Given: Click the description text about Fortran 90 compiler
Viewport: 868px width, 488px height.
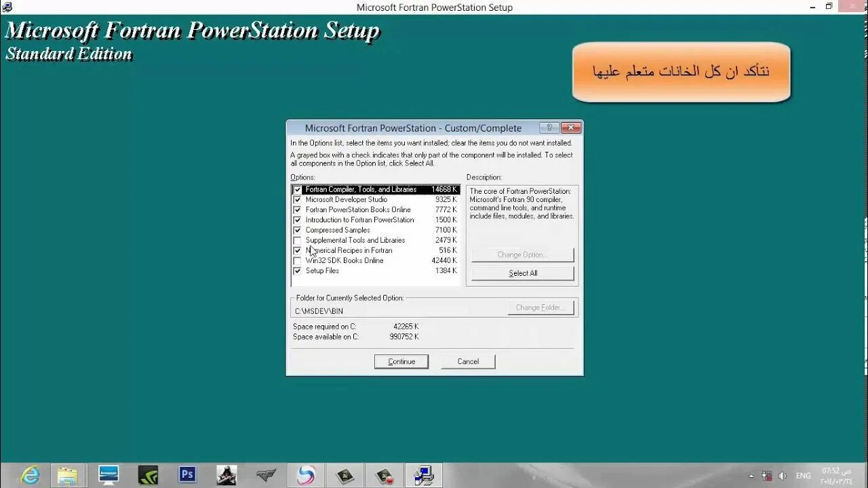Looking at the screenshot, I should [x=521, y=204].
